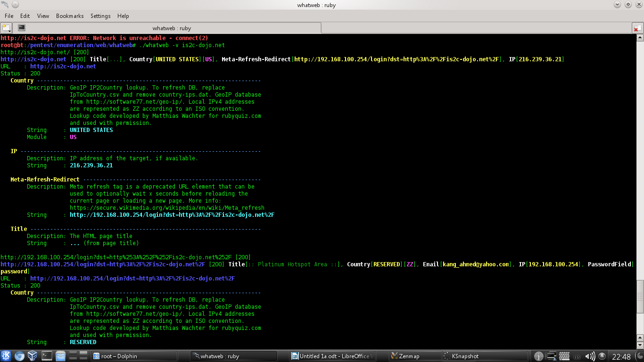Click the panel toolbox cashew at far right
The image size is (644, 362).
click(x=639, y=356)
